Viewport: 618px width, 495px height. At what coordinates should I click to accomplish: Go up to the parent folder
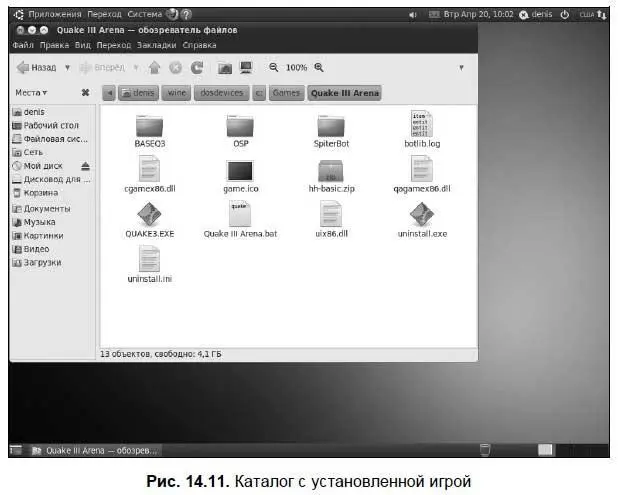pos(154,68)
